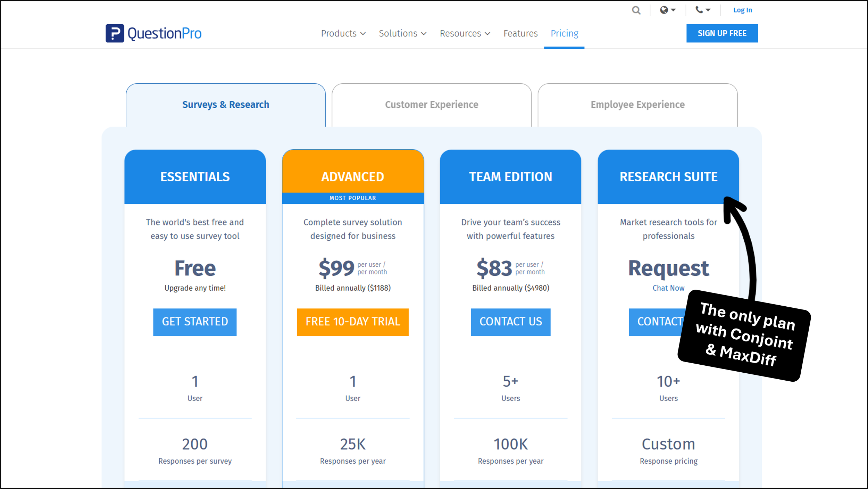Click the search magnifier icon
The width and height of the screenshot is (868, 489).
[x=636, y=10]
